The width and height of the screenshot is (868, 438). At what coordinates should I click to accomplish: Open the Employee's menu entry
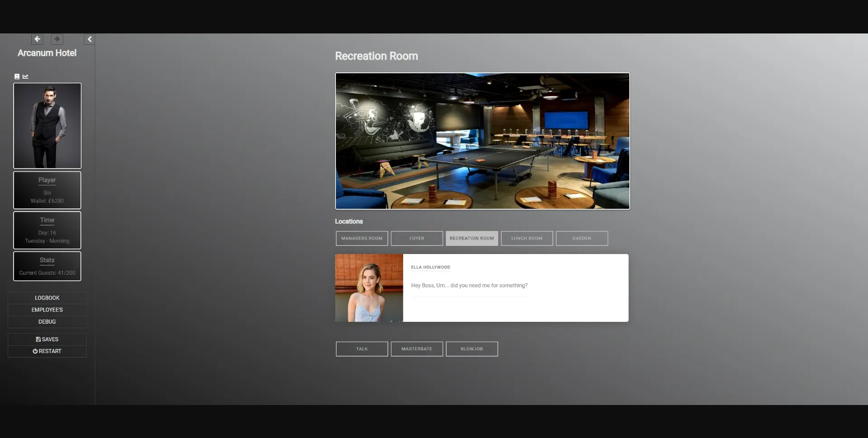pyautogui.click(x=47, y=310)
